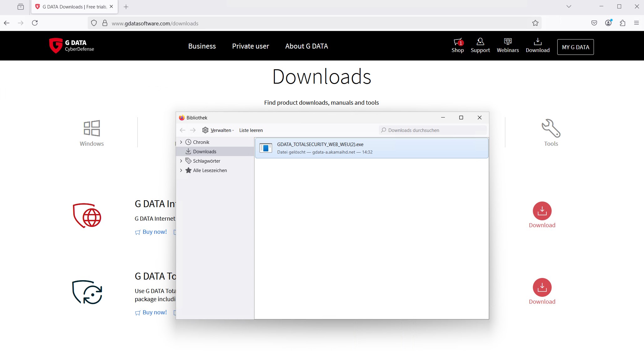Click the Internet Security red Download button

point(542,215)
